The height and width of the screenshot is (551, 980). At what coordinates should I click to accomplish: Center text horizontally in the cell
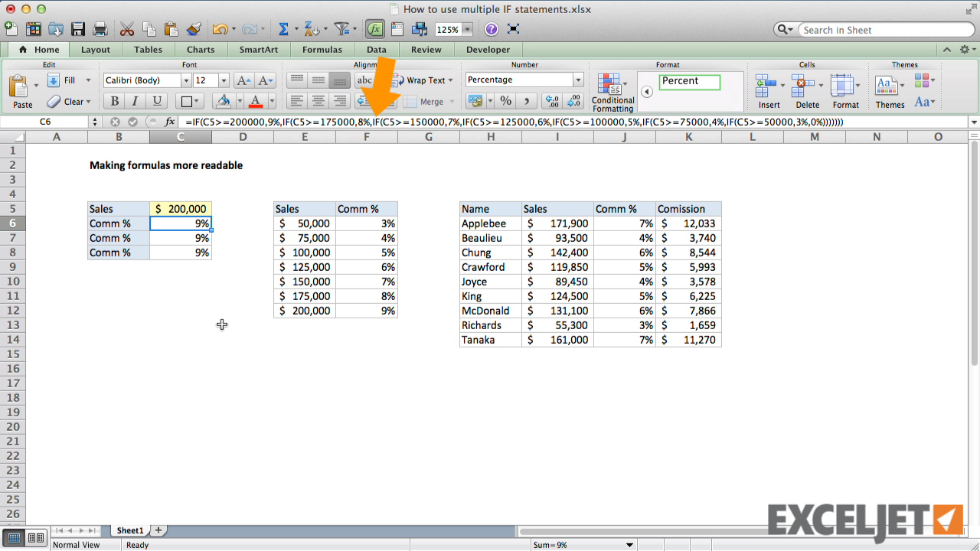(x=318, y=101)
